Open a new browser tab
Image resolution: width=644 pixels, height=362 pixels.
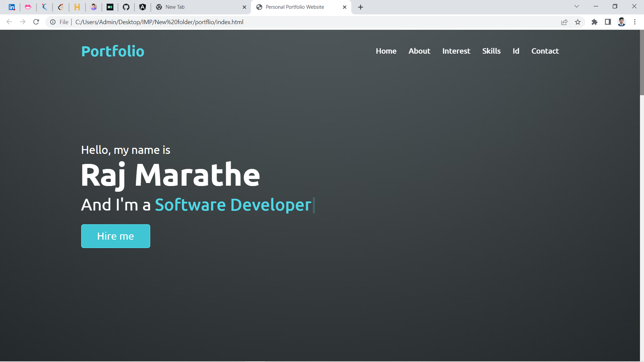(x=361, y=7)
